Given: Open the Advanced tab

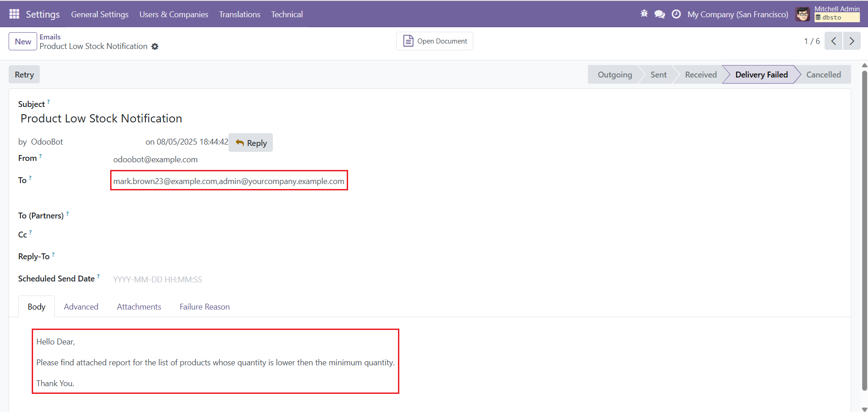Looking at the screenshot, I should [81, 307].
